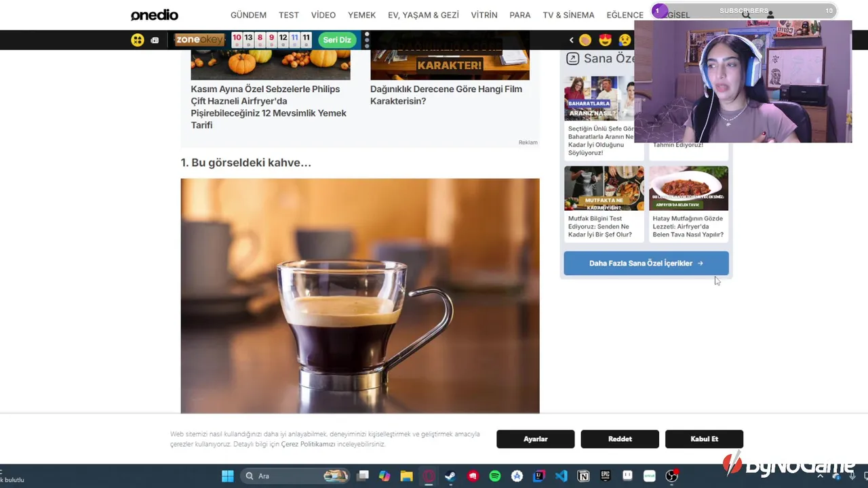Screen dimensions: 868x488
Task: Click the Belen Tava dish thumbnail
Action: point(688,188)
